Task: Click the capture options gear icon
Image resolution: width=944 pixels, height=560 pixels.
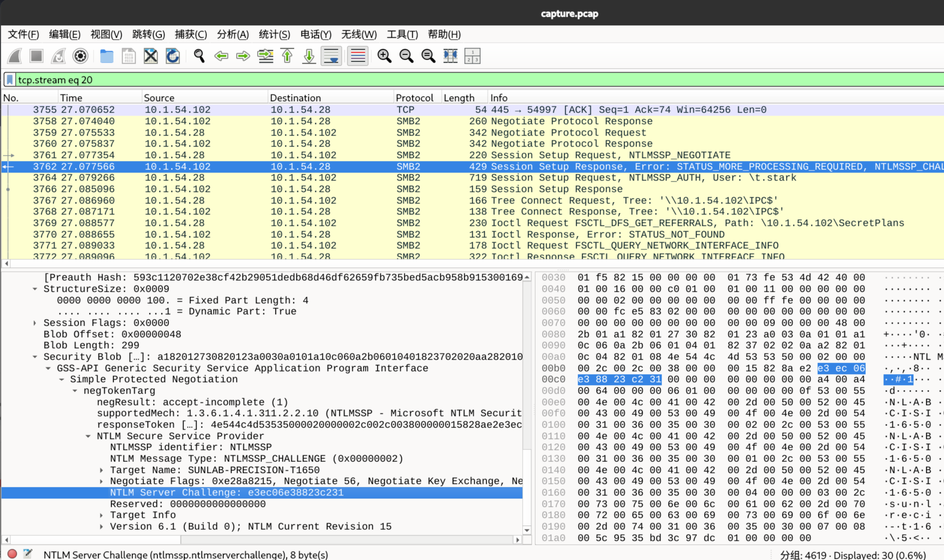Action: 80,56
